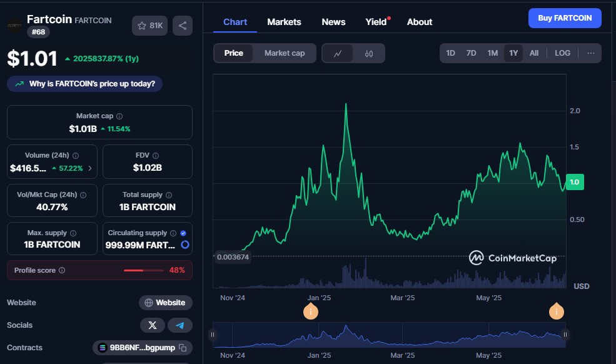The height and width of the screenshot is (364, 616).
Task: Click the CoinMarketCap logo on the chart
Action: click(513, 258)
